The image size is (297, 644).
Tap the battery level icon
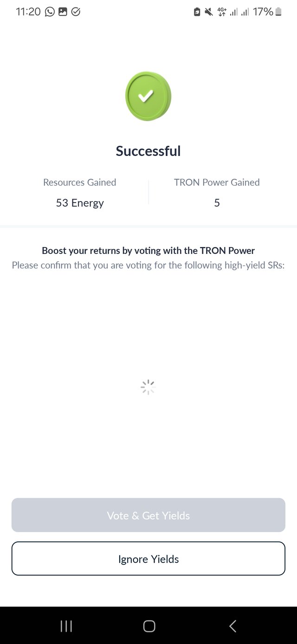tap(278, 12)
